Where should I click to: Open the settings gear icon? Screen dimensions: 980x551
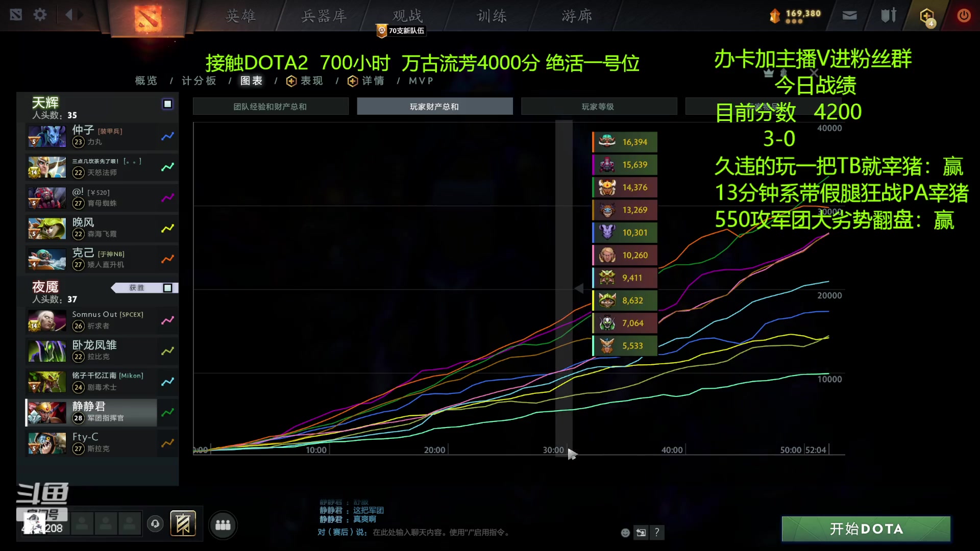coord(40,15)
